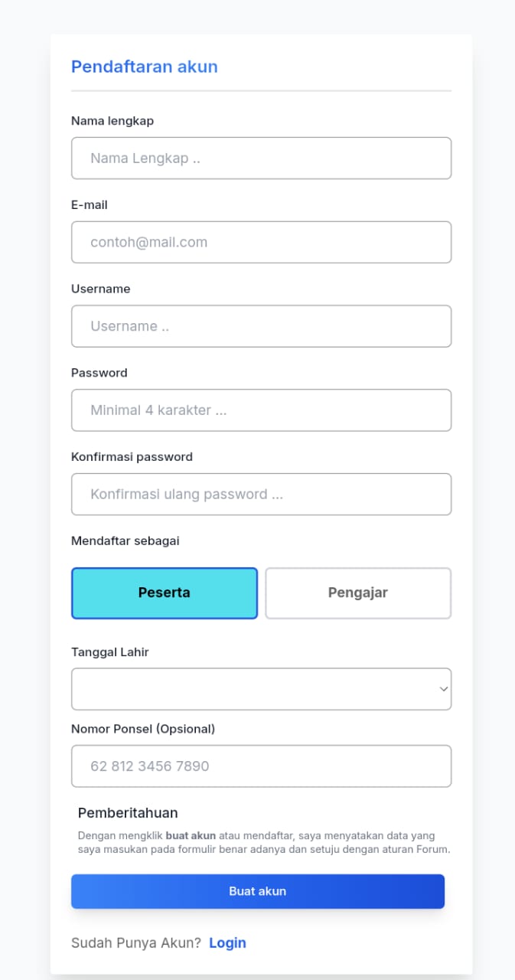Focus the Konfirmasi ulang password field

(x=261, y=494)
